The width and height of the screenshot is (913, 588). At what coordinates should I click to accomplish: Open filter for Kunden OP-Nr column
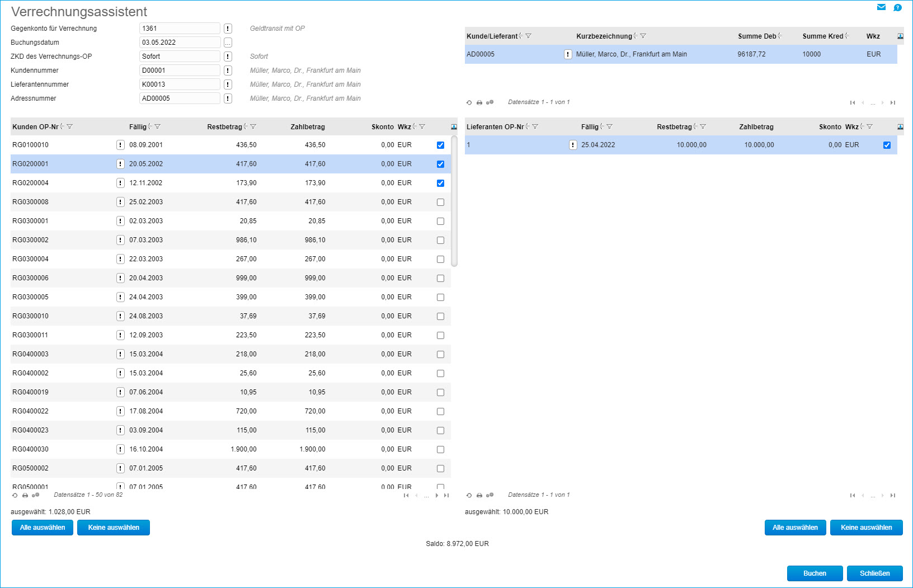tap(70, 127)
